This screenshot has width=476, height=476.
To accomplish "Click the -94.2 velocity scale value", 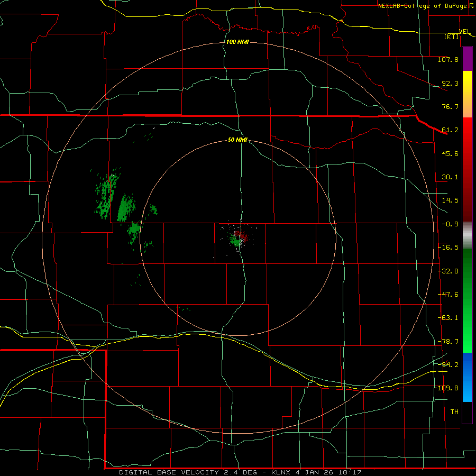I will [x=448, y=365].
